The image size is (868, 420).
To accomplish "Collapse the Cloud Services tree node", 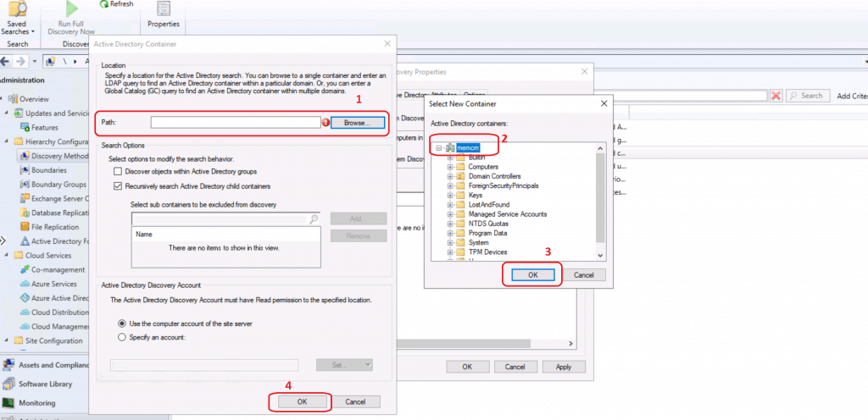I will click(7, 256).
